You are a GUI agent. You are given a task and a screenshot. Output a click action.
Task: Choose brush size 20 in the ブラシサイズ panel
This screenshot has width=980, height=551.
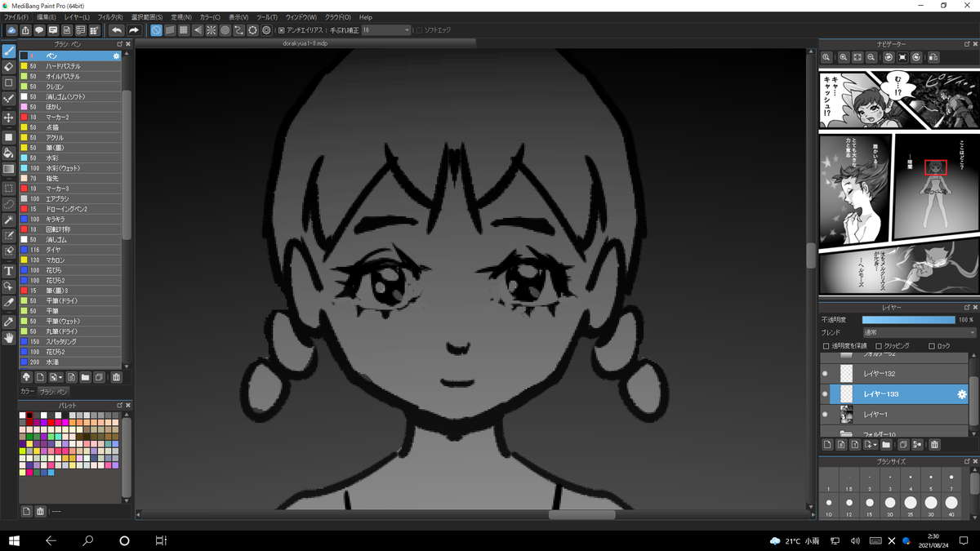(889, 506)
